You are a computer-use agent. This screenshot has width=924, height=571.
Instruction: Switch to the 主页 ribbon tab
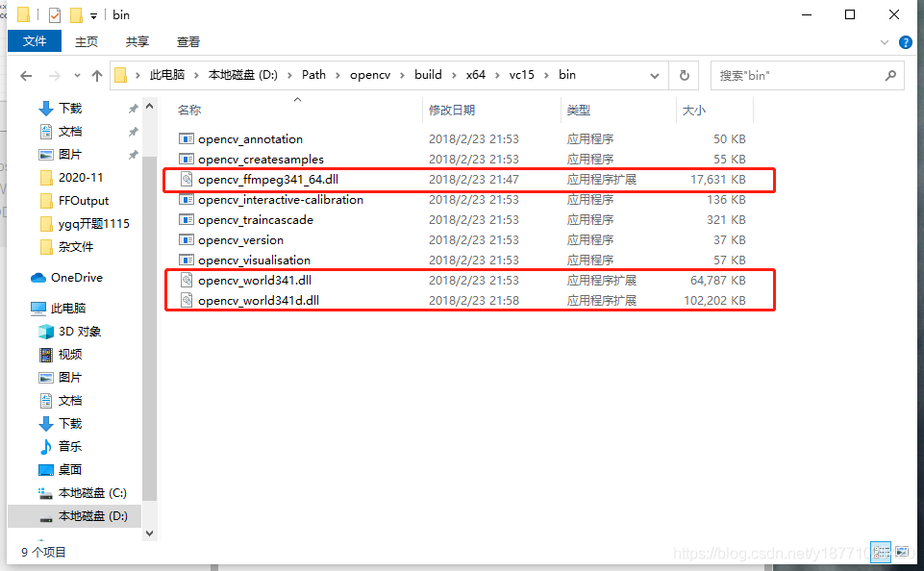pos(86,42)
